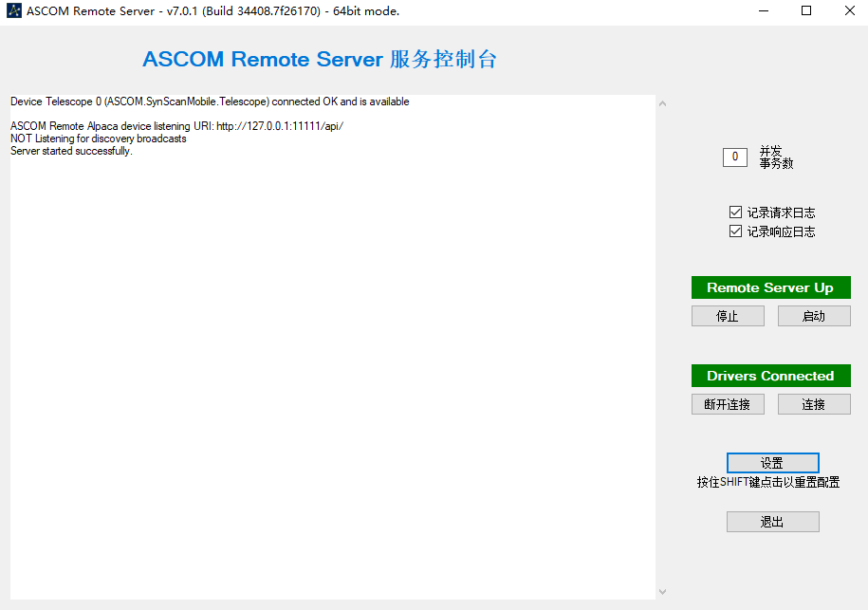The width and height of the screenshot is (868, 610).
Task: Click the green Drivers Connected status
Action: 770,376
